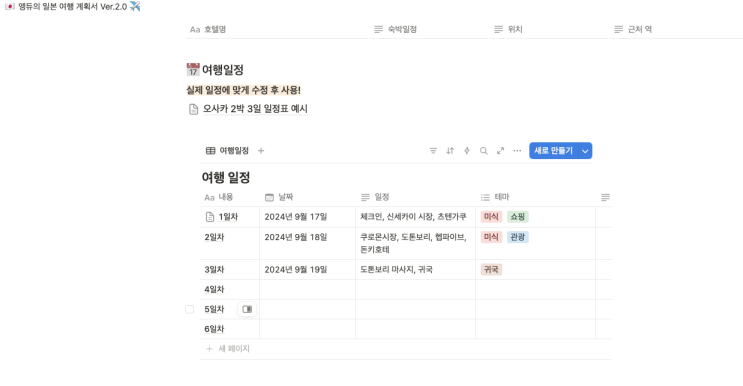Click the empty 일정 cell in 5일차 row
Viewport: 743px width, 386px height.
coord(416,309)
